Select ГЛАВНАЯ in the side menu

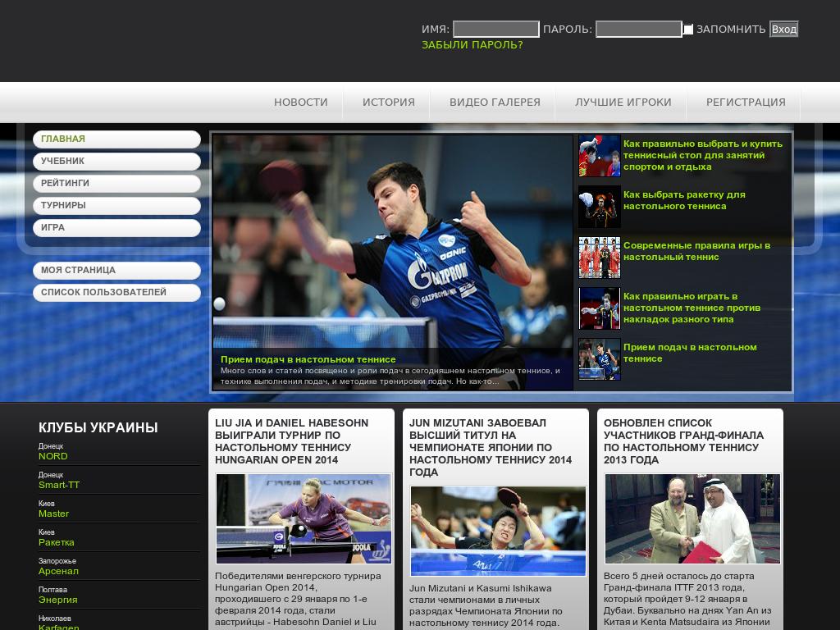coord(116,139)
